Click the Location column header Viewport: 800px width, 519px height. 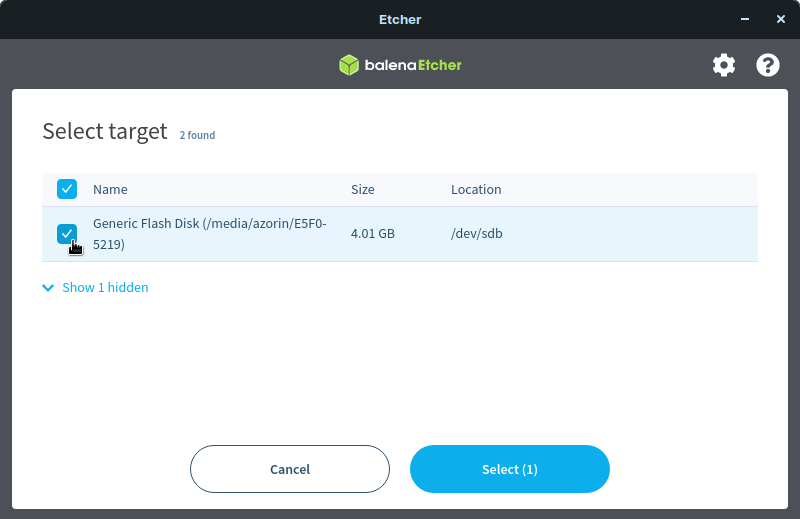[x=476, y=190]
